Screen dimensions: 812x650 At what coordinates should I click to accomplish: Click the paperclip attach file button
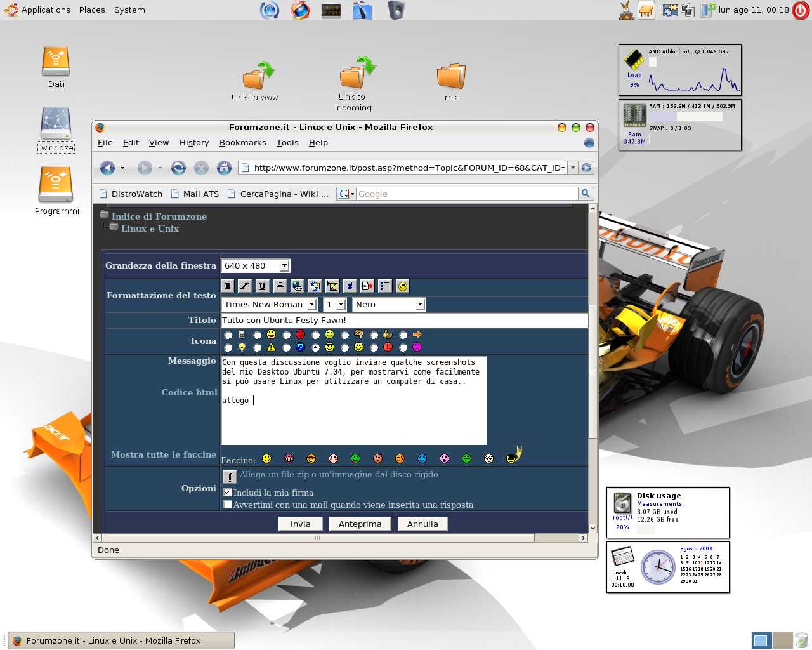pos(230,476)
